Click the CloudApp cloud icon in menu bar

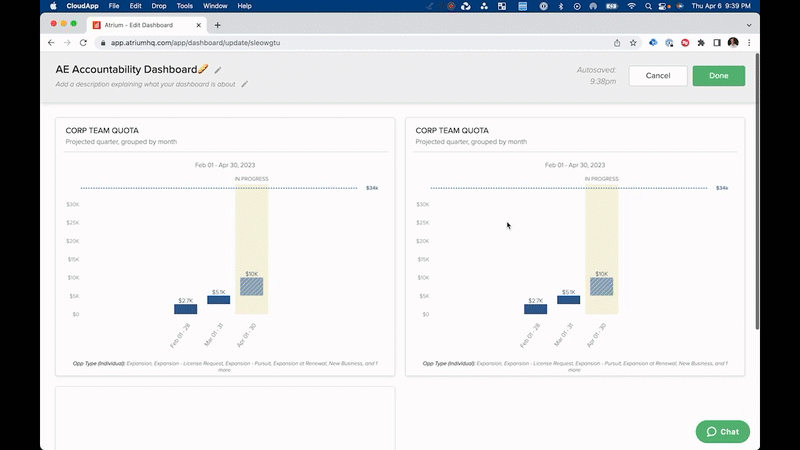[465, 6]
